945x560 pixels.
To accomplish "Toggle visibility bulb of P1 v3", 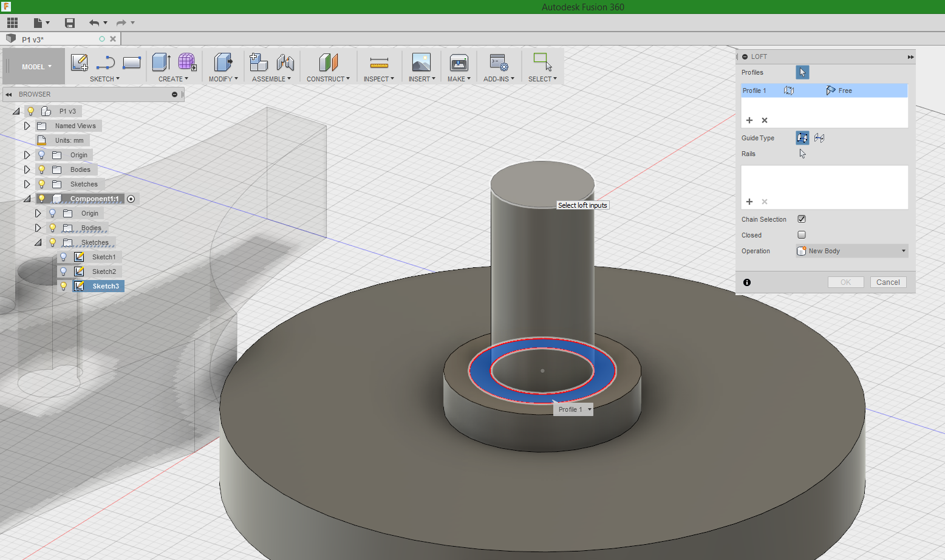I will [31, 111].
